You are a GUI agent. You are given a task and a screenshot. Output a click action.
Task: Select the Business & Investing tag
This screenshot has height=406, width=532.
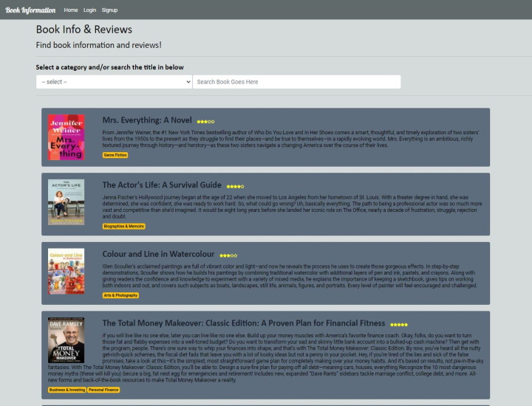point(67,390)
